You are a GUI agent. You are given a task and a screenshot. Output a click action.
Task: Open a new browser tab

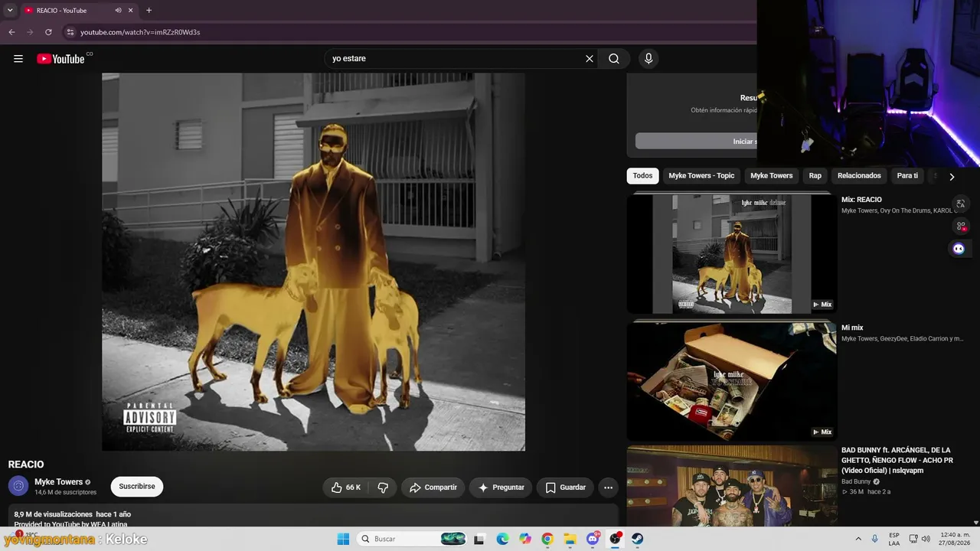149,11
